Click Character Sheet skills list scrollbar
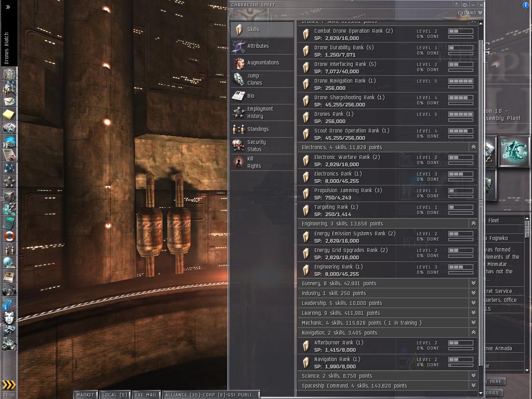 (x=481, y=204)
